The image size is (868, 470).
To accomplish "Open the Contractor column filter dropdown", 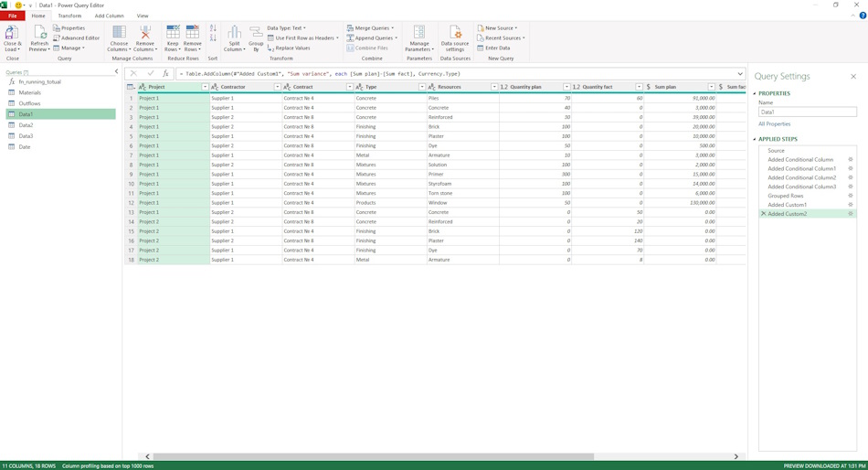I will 278,87.
